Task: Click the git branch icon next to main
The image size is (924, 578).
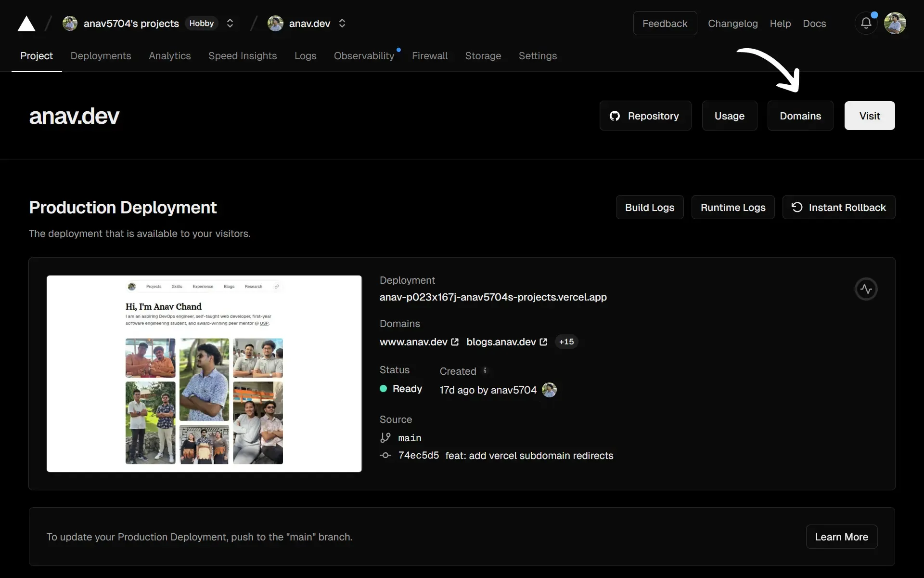Action: coord(385,438)
